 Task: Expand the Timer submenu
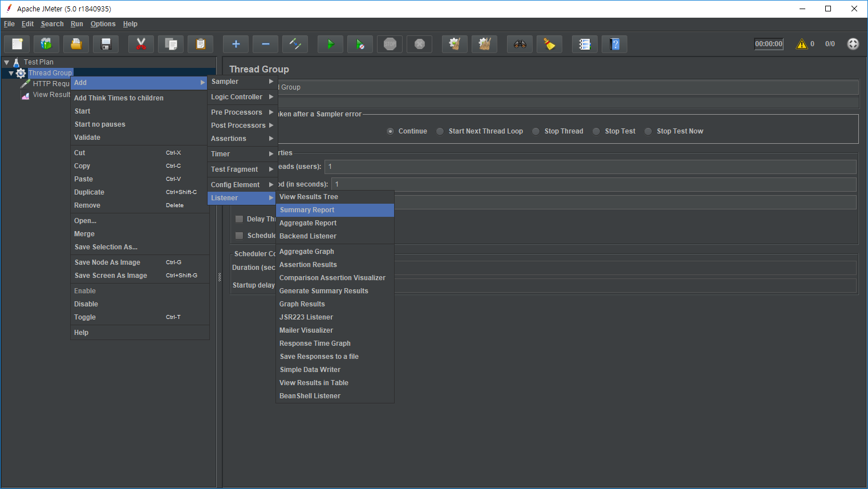242,154
